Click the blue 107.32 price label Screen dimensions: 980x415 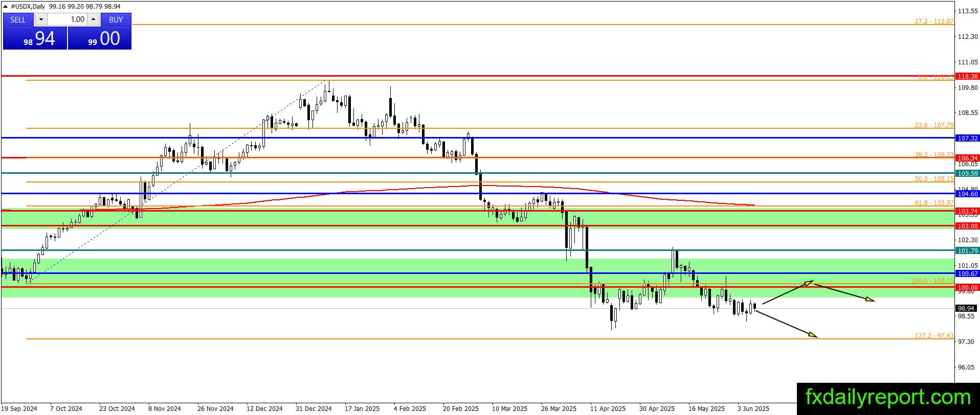coord(968,138)
